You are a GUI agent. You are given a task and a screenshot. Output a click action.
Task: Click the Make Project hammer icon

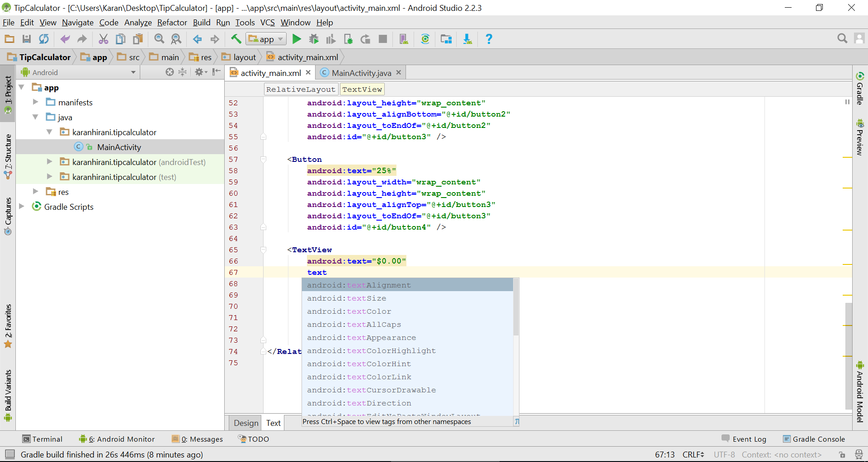tap(236, 39)
